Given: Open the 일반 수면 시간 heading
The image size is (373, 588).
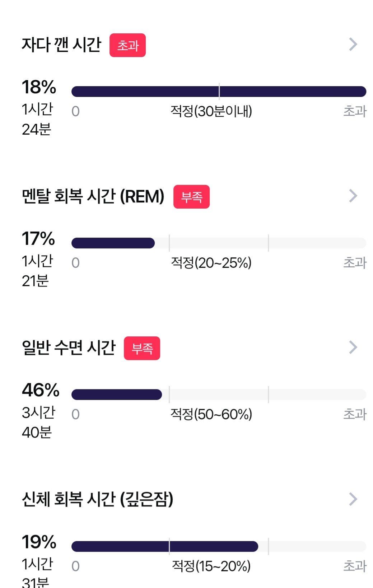Looking at the screenshot, I should coord(69,348).
